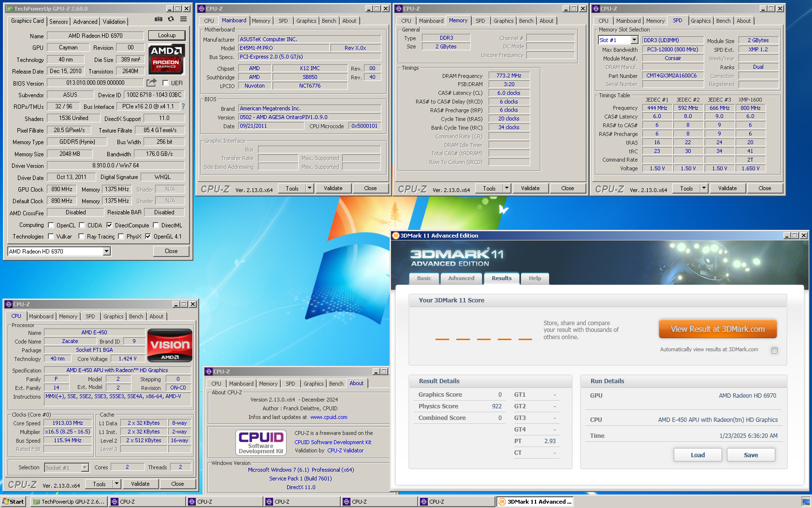
Task: Open the GPU-Z hamburger menu icon
Action: [x=184, y=19]
